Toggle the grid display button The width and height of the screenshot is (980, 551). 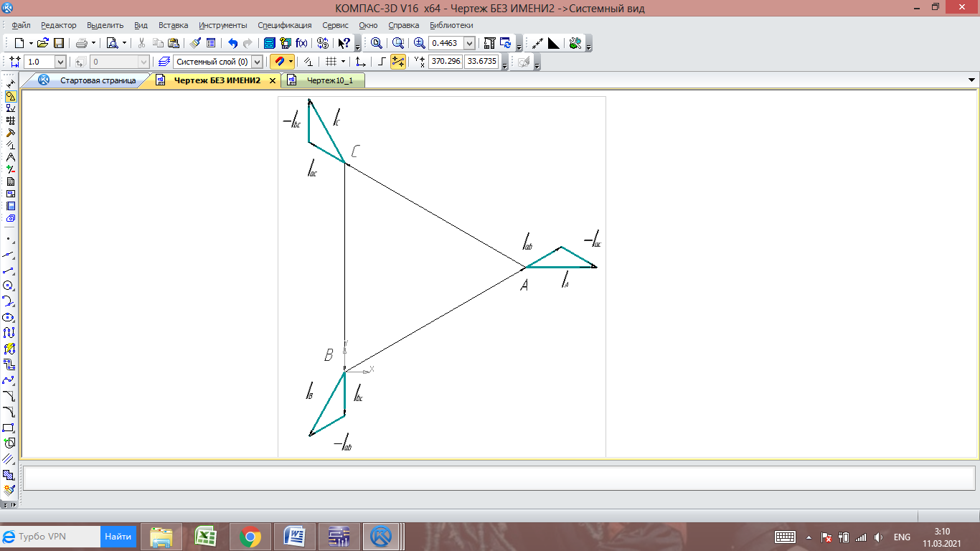331,62
